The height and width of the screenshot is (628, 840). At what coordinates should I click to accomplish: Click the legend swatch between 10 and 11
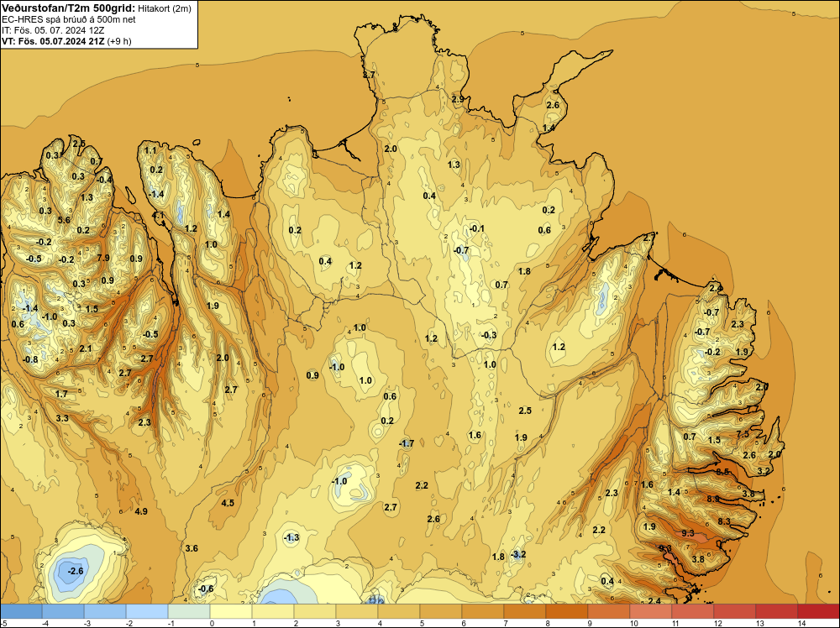point(651,611)
